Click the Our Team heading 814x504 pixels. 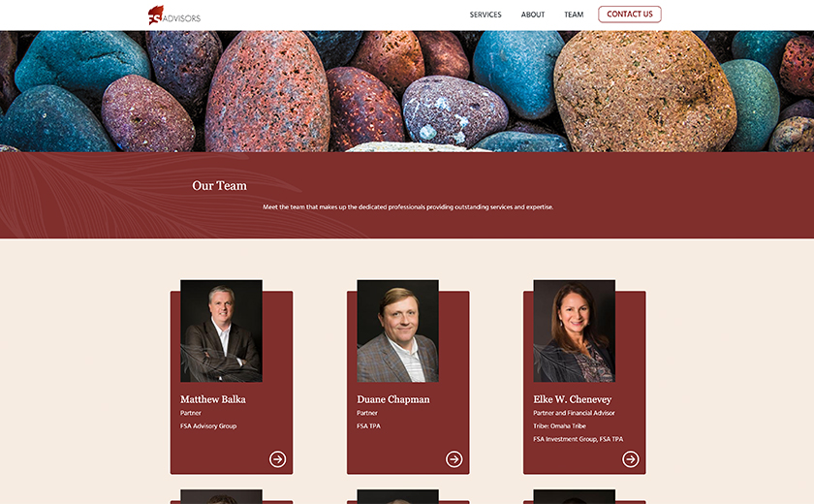pyautogui.click(x=219, y=186)
